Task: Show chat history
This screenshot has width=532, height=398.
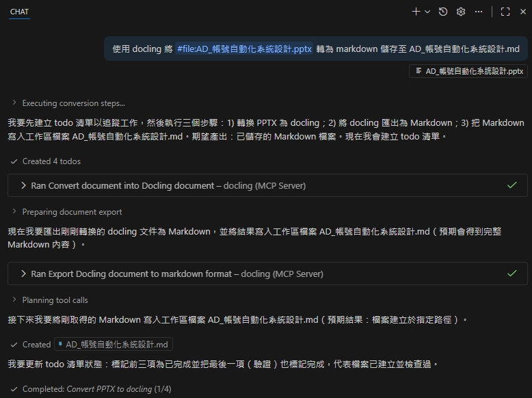Action: 443,12
